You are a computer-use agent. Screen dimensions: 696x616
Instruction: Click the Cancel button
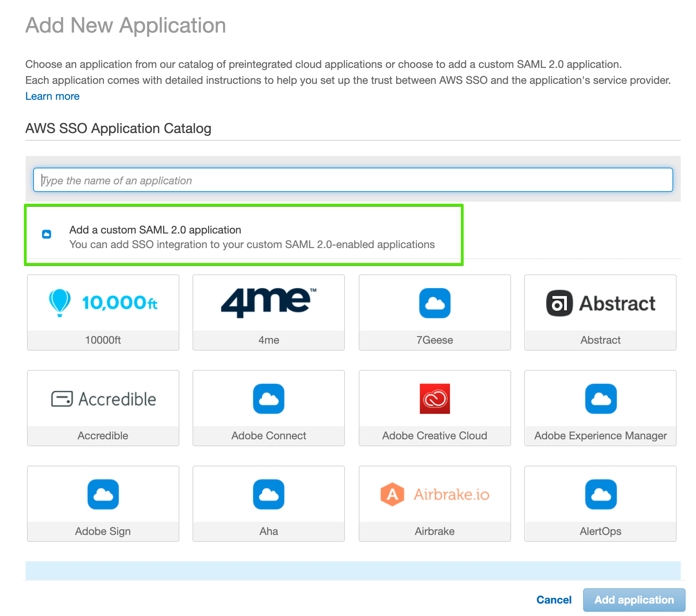[x=554, y=600]
